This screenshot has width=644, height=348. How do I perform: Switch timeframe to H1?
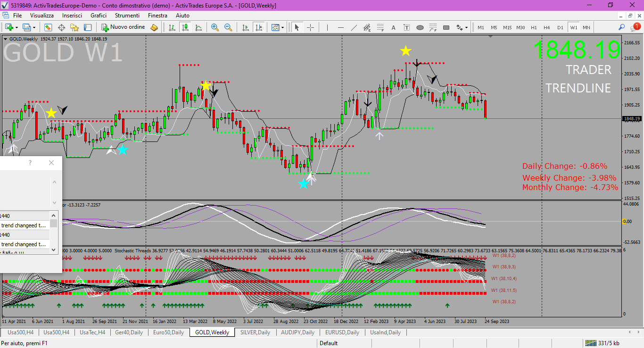(534, 27)
